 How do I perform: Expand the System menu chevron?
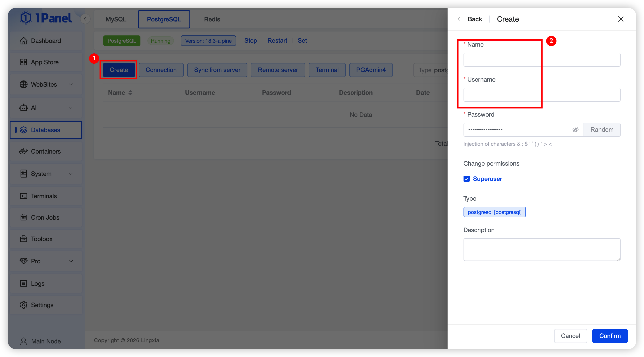[71, 174]
